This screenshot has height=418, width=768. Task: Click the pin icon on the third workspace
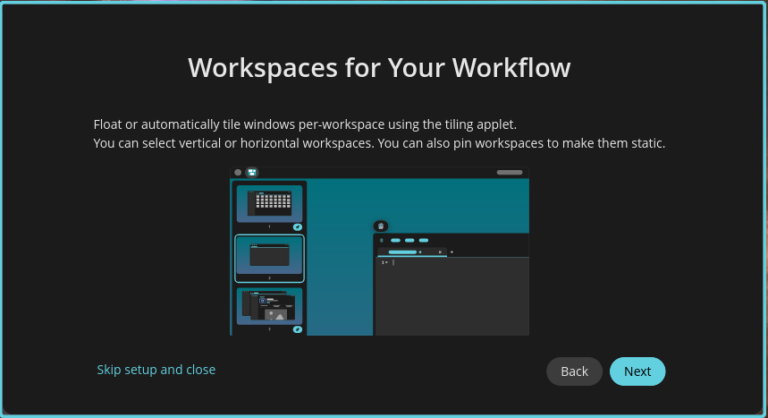pyautogui.click(x=297, y=329)
